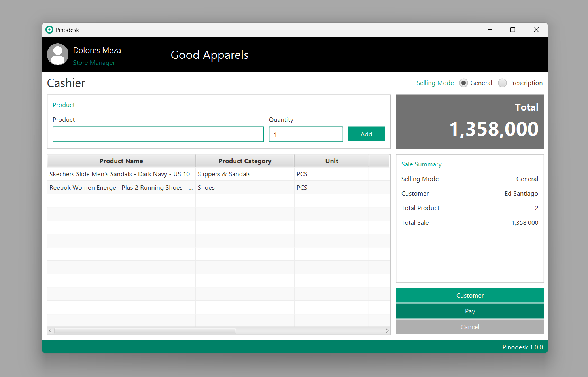
Task: Cancel the current sale
Action: click(x=469, y=327)
